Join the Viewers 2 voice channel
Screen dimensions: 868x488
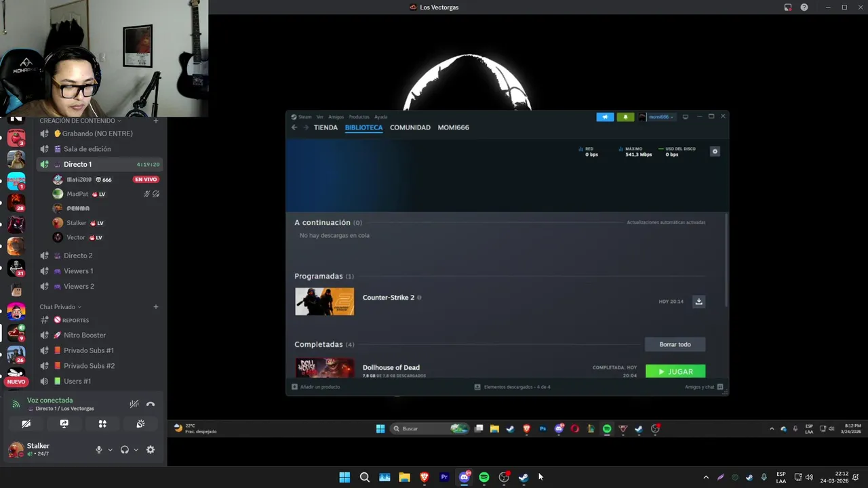(101, 286)
